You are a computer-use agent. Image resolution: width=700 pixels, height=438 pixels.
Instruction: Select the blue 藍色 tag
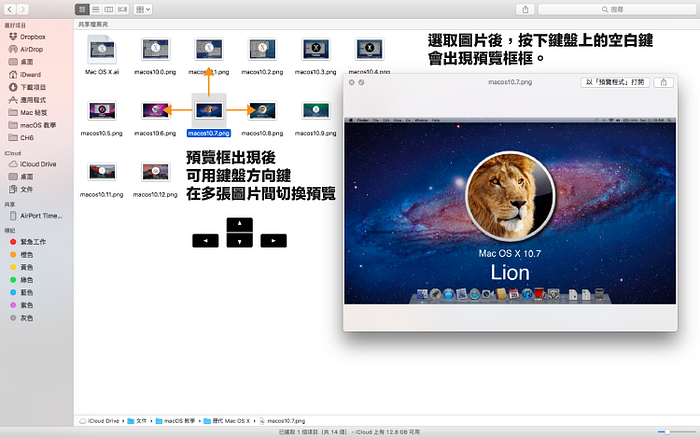coord(26,292)
